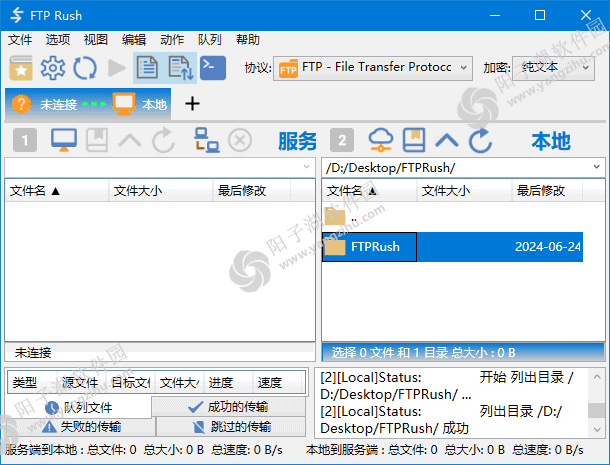Click the 2024-06-24 date cell
610x465 pixels.
[x=548, y=247]
